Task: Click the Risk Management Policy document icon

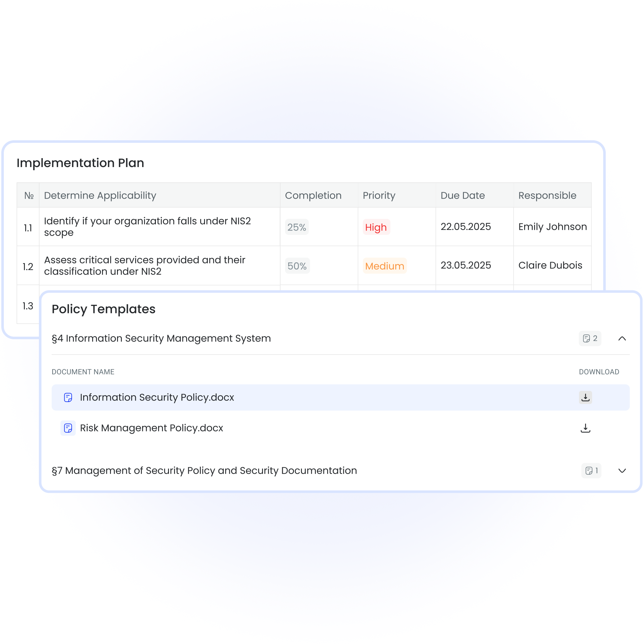Action: [68, 428]
